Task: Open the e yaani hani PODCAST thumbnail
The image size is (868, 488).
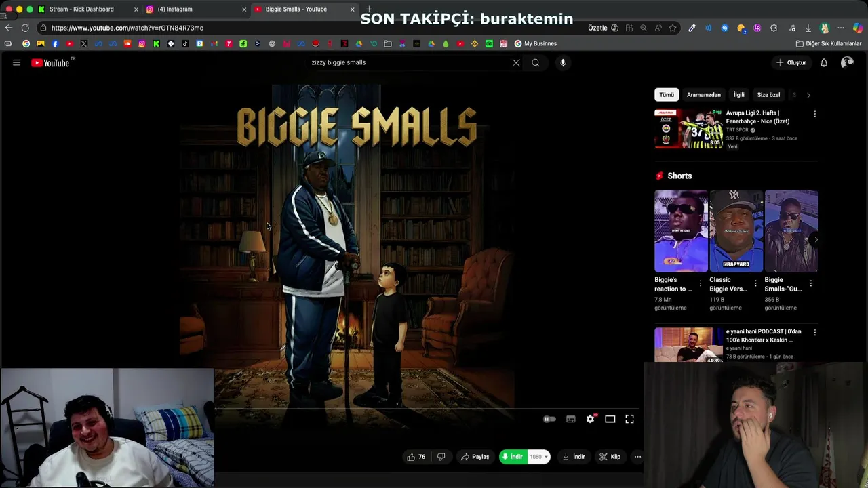Action: click(688, 345)
